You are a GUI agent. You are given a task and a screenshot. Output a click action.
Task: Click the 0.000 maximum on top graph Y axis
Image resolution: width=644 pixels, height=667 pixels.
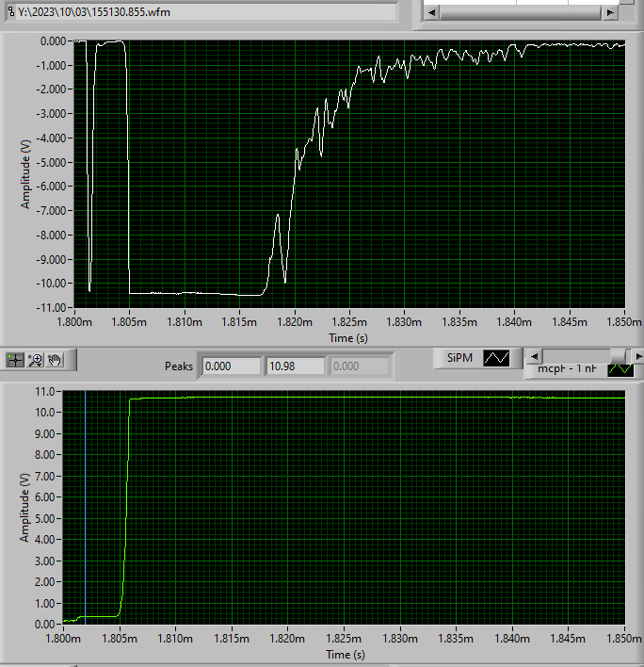click(x=53, y=41)
